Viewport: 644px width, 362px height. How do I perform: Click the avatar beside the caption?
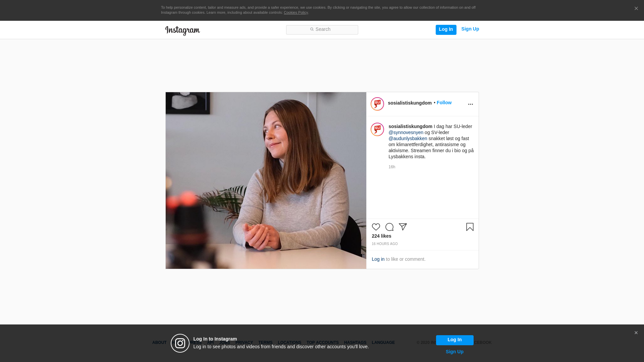(377, 129)
